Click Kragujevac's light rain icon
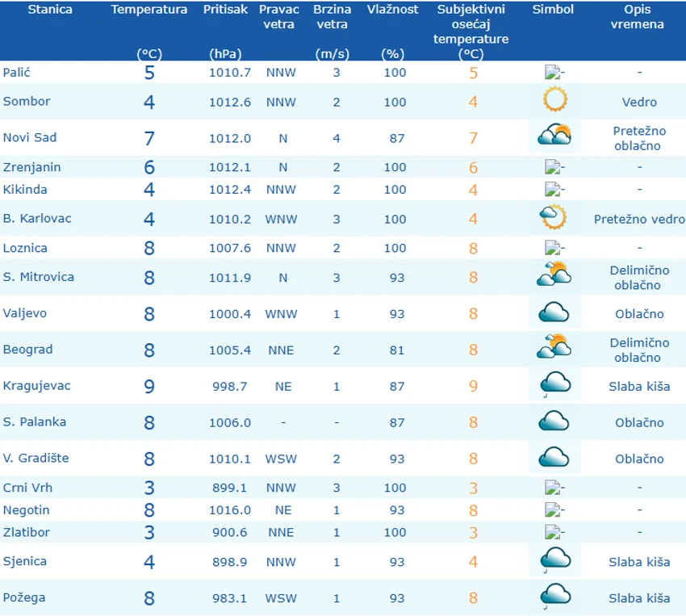Viewport: 686px width, 616px height. (x=554, y=384)
